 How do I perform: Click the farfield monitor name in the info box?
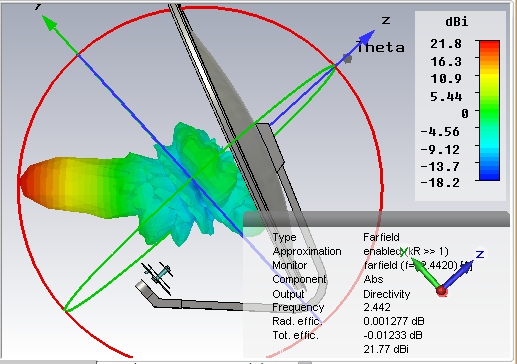[x=418, y=265]
